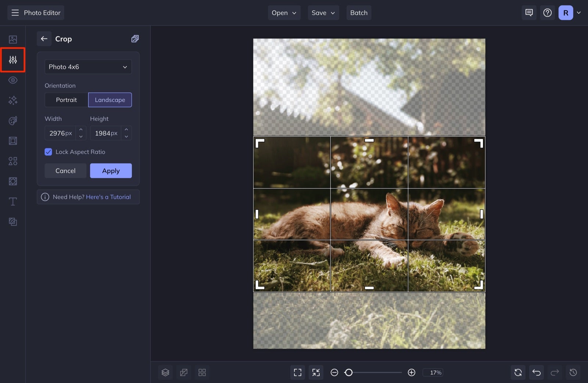Open the Batch menu item
Viewport: 588px width, 383px height.
point(359,13)
